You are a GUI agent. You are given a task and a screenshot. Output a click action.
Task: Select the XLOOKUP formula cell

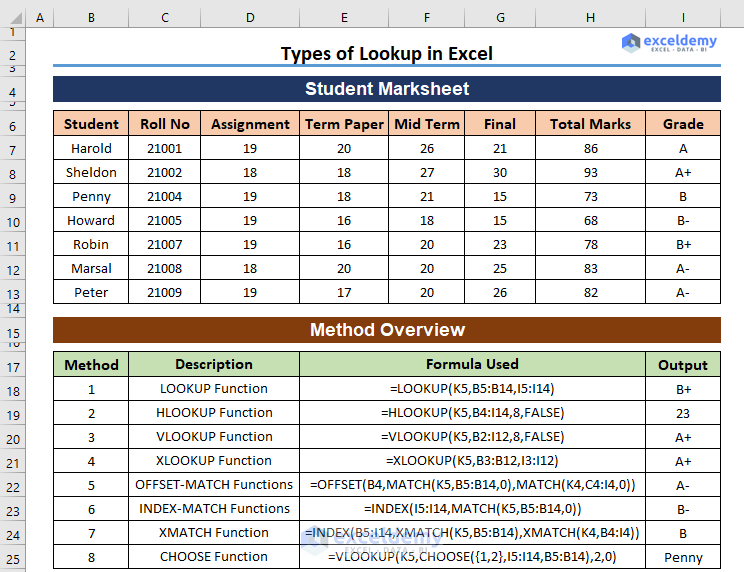[472, 460]
